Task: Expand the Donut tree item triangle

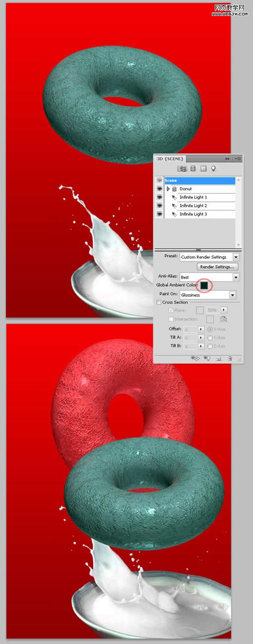Action: [168, 189]
